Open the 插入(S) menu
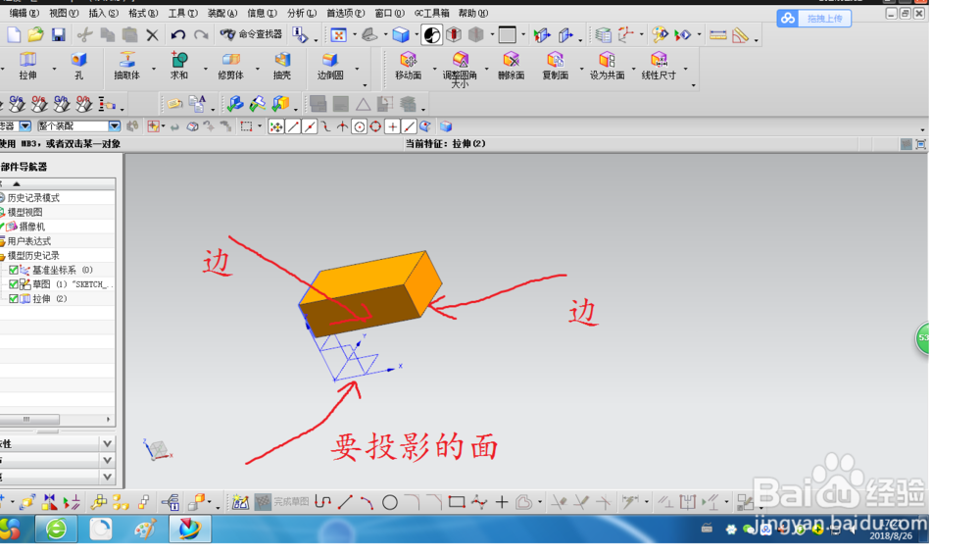Image resolution: width=980 pixels, height=557 pixels. 103,13
